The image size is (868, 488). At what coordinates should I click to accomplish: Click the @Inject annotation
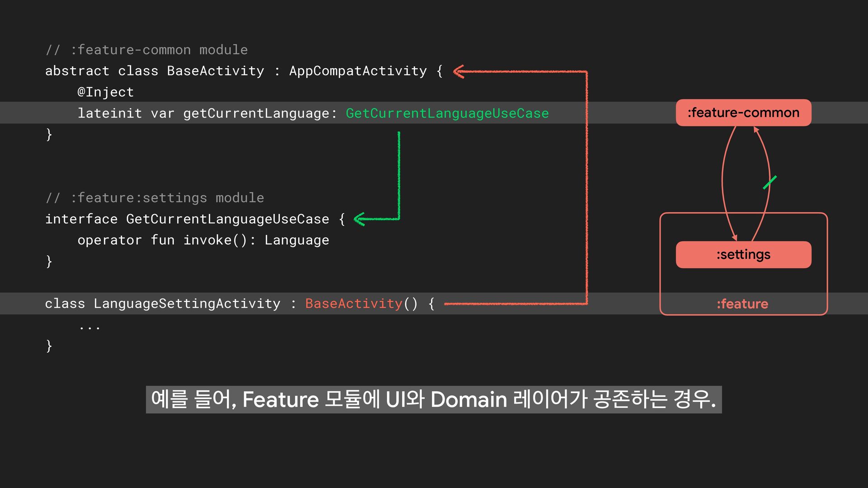click(105, 92)
